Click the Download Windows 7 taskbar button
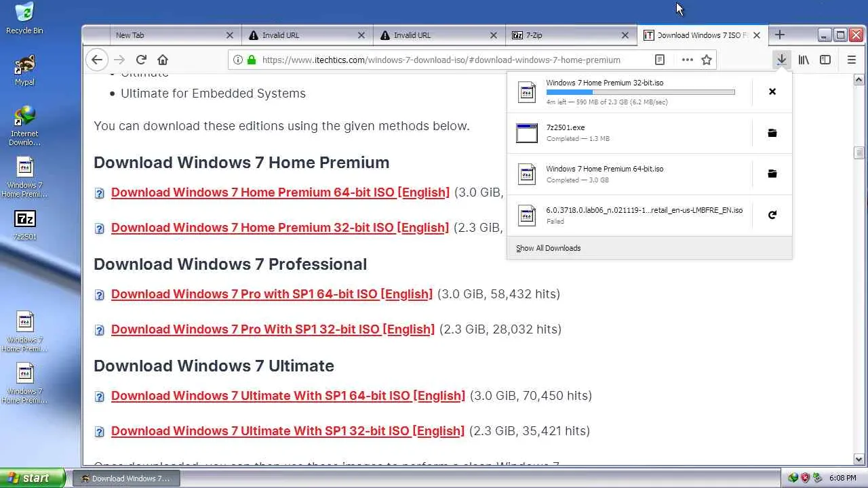The width and height of the screenshot is (868, 488). (126, 478)
